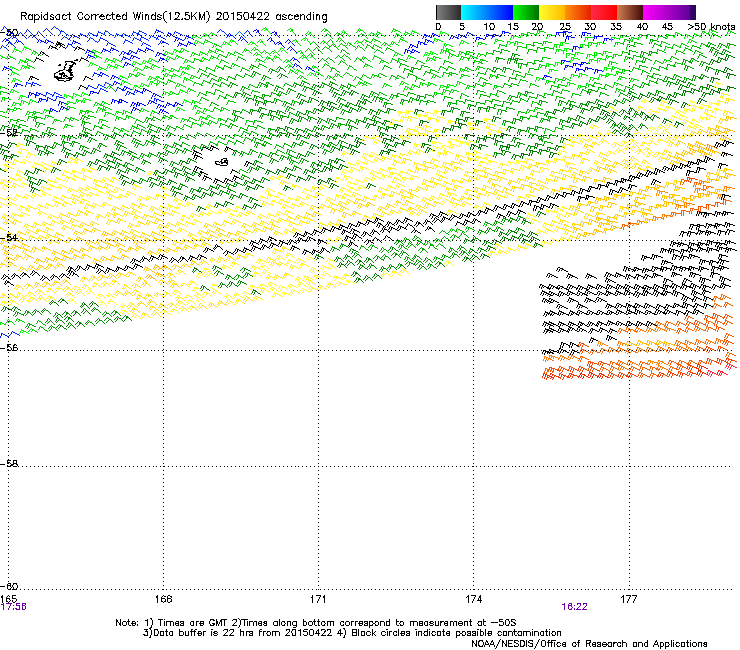Screen dimensions: 740x650
Task: Click the '-54' latitude axis label
Action: coord(9,237)
